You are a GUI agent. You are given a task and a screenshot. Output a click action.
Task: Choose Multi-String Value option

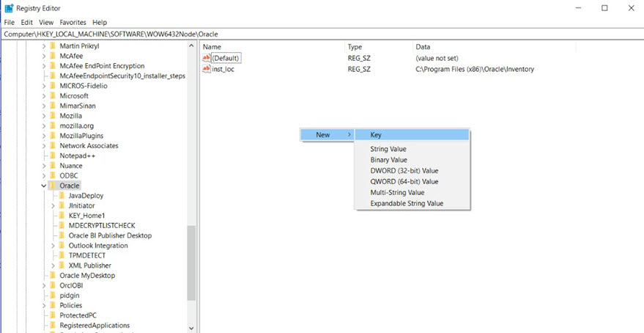pos(412,192)
